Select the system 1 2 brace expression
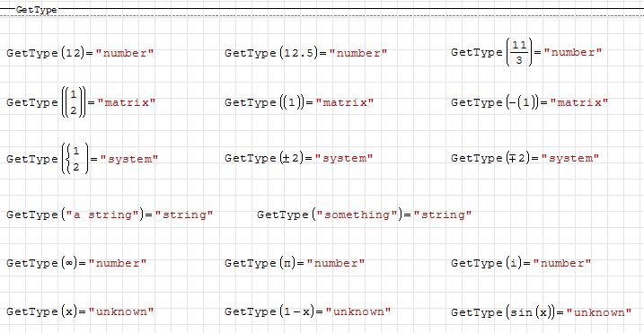The height and width of the screenshot is (333, 644). click(82, 159)
